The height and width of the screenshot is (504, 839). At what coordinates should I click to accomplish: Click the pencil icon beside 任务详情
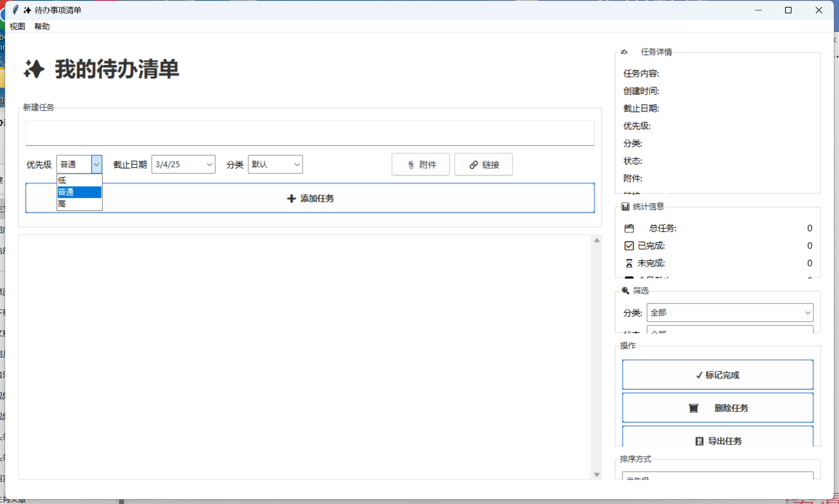[x=624, y=52]
